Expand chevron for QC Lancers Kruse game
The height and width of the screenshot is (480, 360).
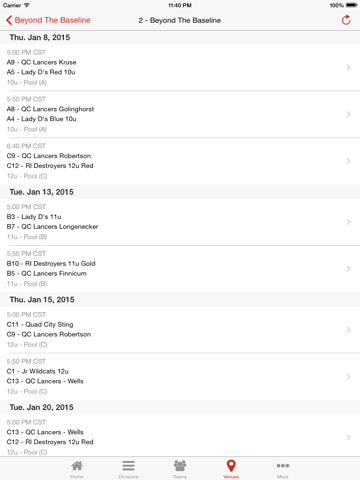(x=348, y=67)
